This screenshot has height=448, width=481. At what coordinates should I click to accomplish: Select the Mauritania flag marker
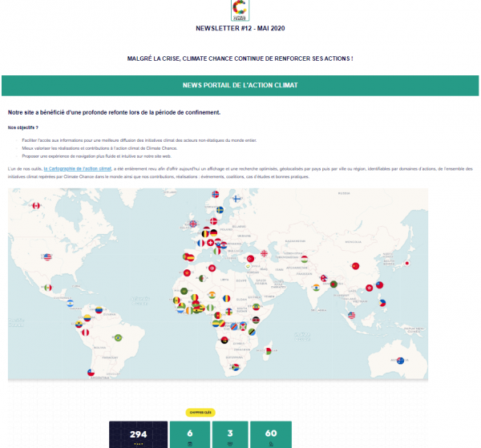(x=184, y=291)
